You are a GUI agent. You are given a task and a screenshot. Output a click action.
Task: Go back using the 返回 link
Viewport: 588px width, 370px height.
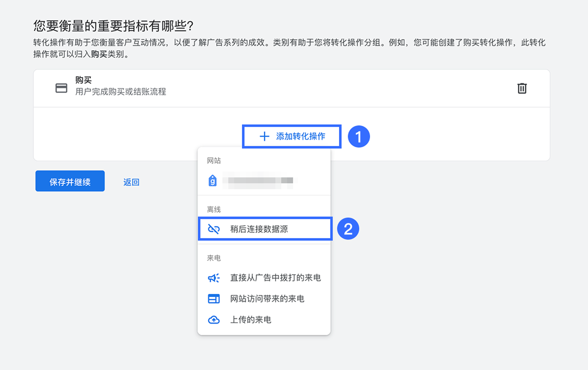(x=131, y=182)
